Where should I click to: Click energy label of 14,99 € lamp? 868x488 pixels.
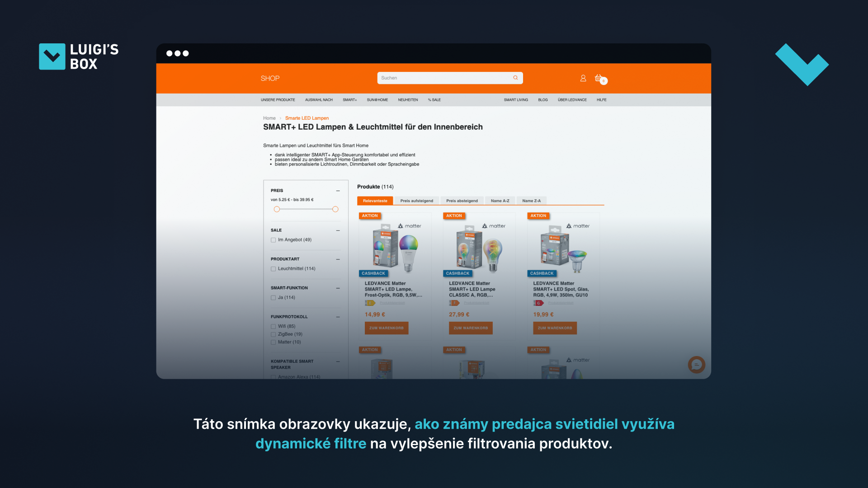tap(370, 303)
